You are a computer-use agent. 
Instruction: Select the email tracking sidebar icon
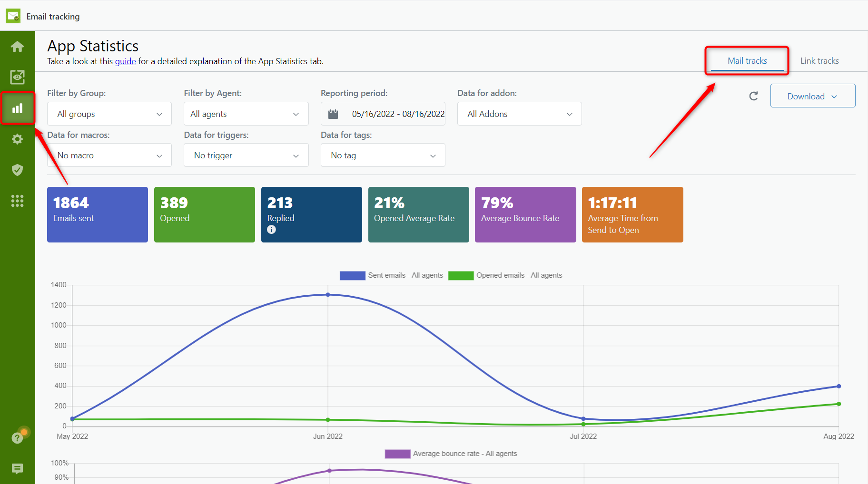(17, 77)
